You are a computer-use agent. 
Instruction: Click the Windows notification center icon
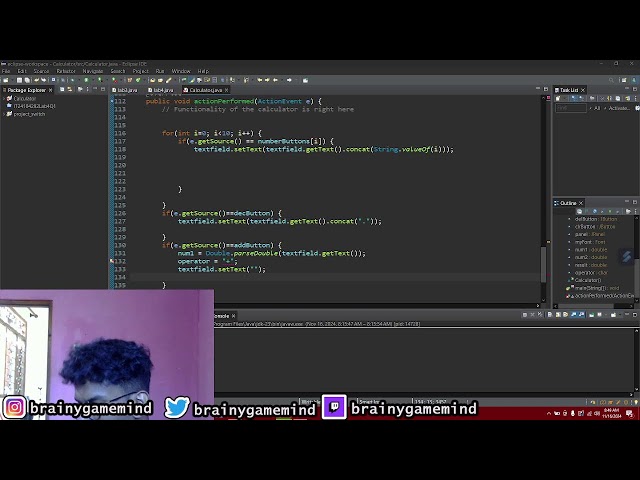[629, 413]
